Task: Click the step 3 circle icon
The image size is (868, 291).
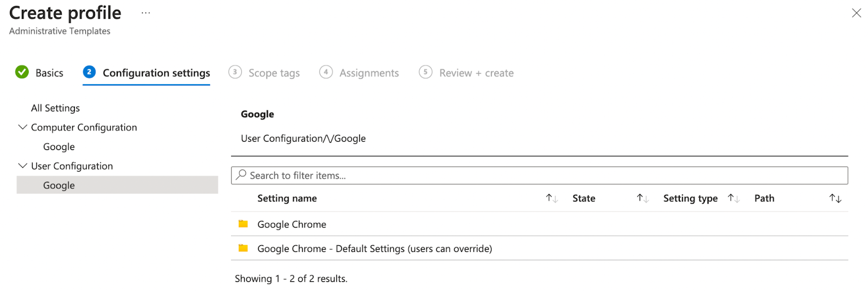Action: point(235,72)
